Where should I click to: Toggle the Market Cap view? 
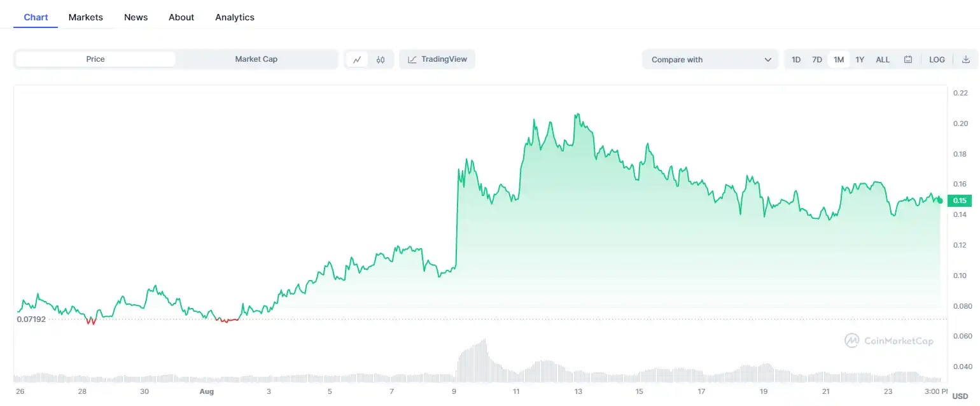256,59
